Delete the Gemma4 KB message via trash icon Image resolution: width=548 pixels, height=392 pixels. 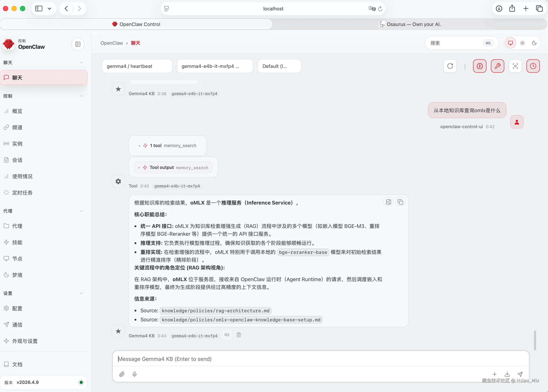click(239, 335)
